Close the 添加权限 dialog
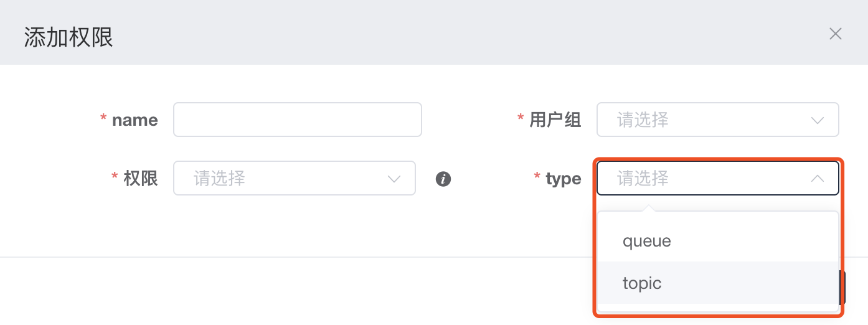 click(x=835, y=34)
